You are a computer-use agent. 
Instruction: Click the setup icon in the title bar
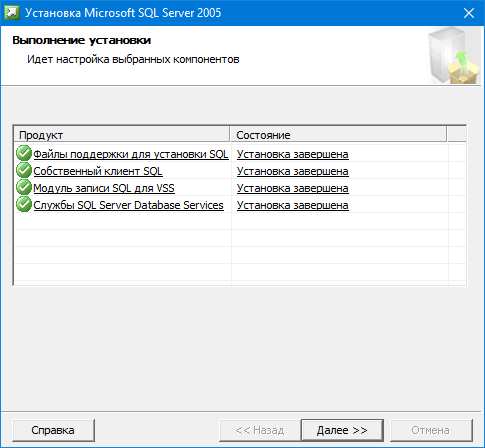[x=12, y=13]
